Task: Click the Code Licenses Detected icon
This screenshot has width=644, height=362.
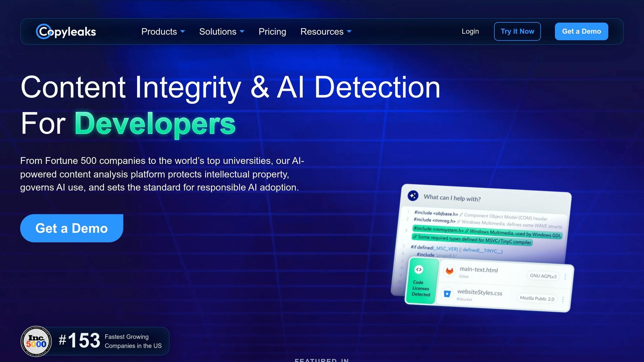Action: 419,270
